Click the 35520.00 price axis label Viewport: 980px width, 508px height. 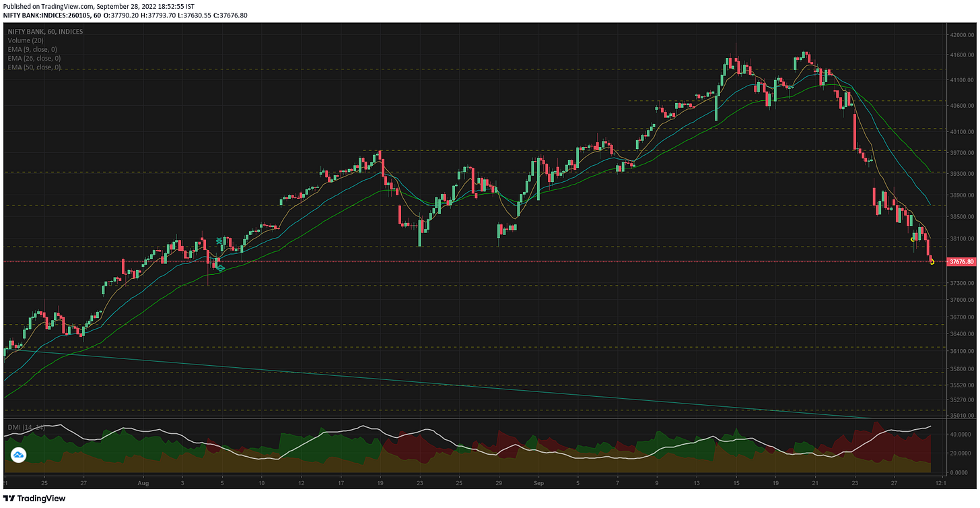(x=963, y=386)
